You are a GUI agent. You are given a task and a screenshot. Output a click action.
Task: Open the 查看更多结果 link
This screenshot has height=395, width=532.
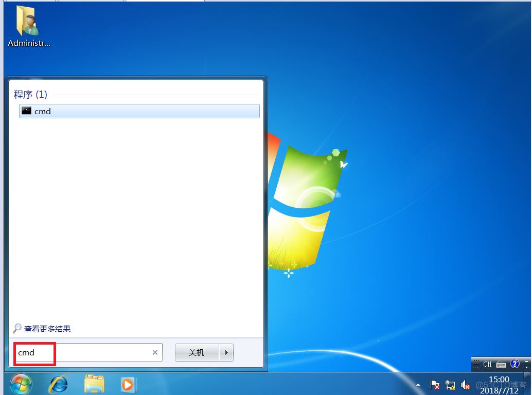click(x=47, y=329)
